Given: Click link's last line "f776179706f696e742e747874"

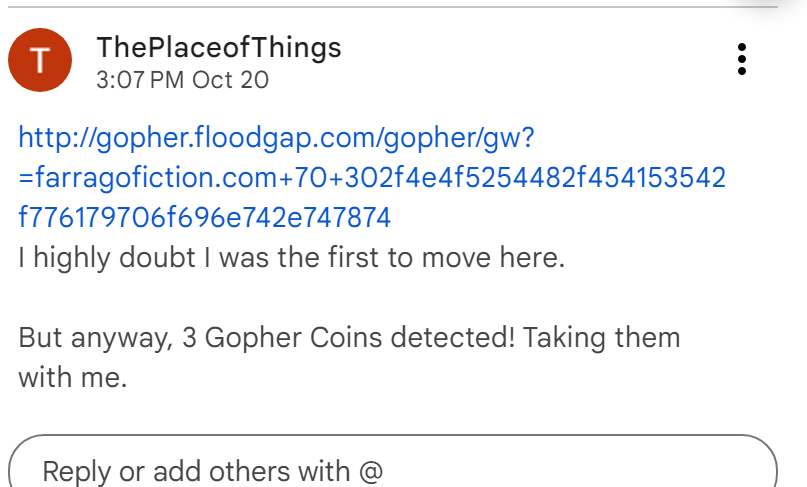Looking at the screenshot, I should (204, 216).
